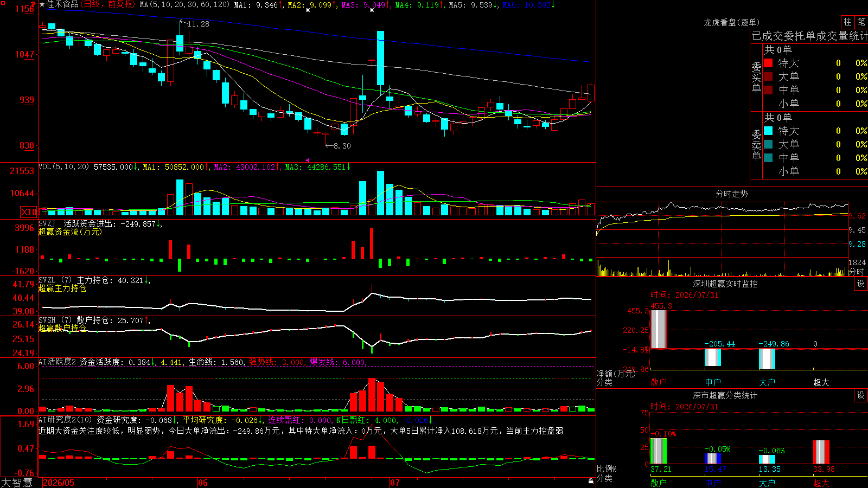Click the 小单 row under 委买单
Image resolution: width=868 pixels, height=488 pixels.
815,104
